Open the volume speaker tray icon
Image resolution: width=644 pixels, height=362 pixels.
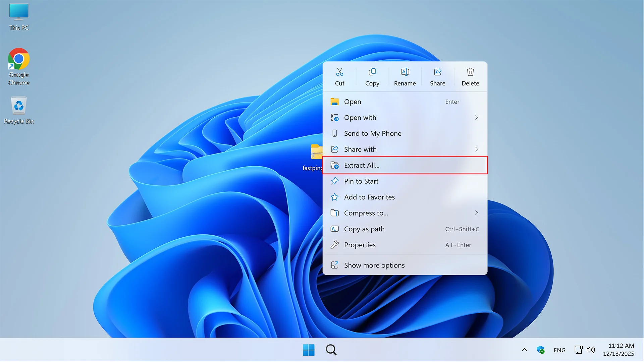point(591,350)
